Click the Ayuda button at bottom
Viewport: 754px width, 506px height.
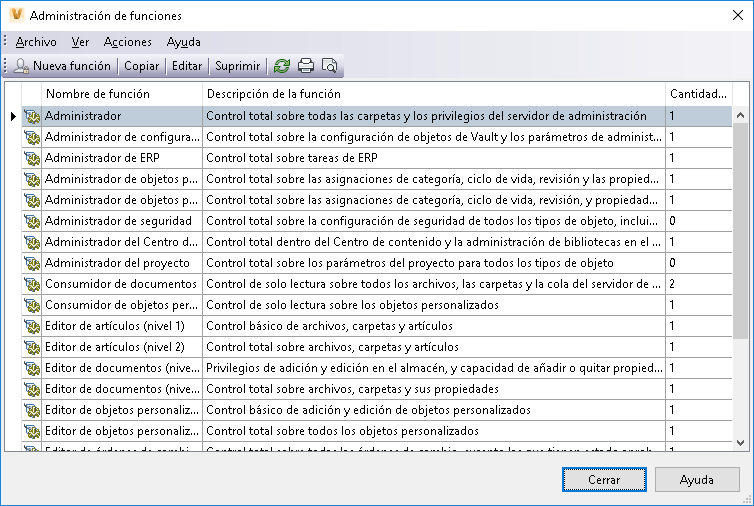tap(697, 479)
